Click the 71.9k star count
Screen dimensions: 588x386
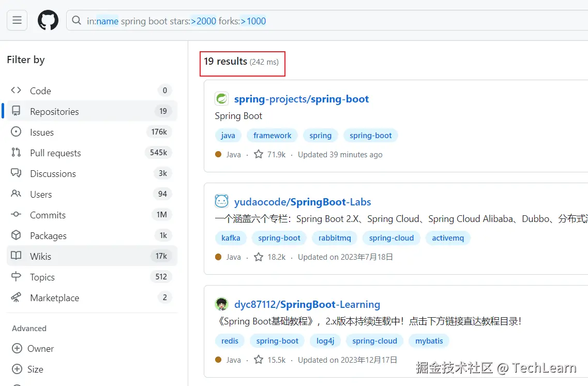276,155
